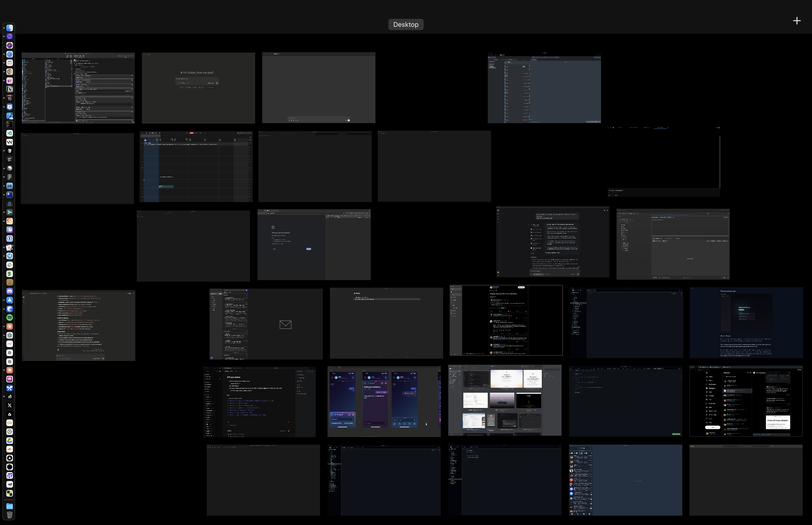Bring the calendar week view window forward
The height and width of the screenshot is (525, 812).
(196, 167)
